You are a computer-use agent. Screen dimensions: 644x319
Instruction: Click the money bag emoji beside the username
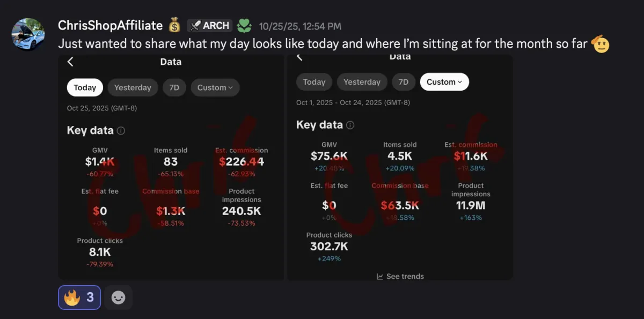tap(174, 25)
